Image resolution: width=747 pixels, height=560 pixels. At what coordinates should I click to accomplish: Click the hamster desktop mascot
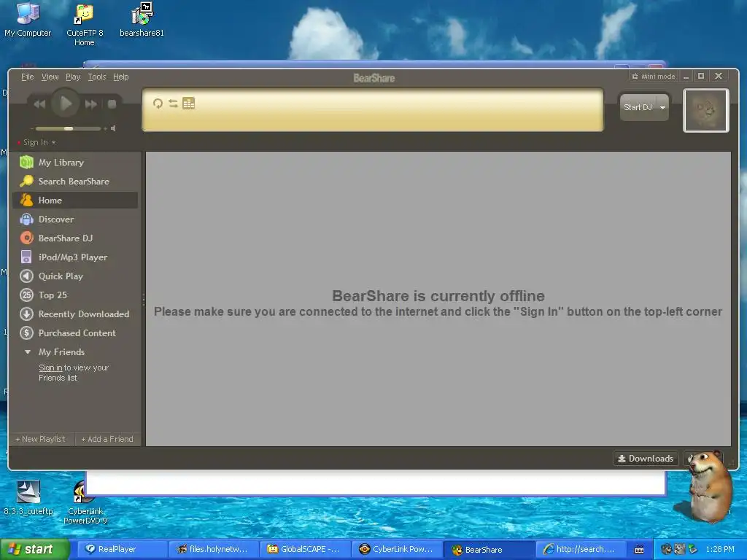709,486
